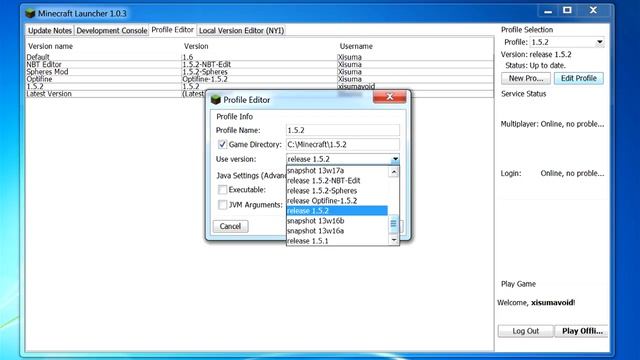Click the version list scrollbar thumb
The width and height of the screenshot is (640, 360).
click(393, 224)
